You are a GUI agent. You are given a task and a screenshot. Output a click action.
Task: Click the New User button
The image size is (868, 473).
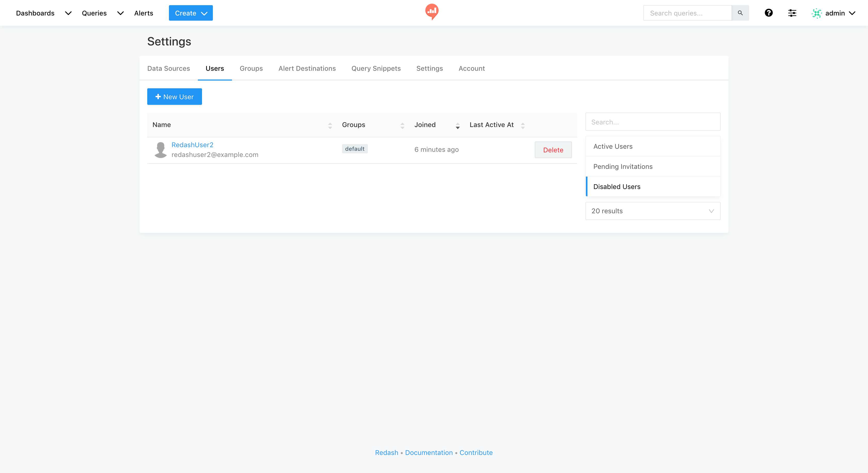click(174, 97)
